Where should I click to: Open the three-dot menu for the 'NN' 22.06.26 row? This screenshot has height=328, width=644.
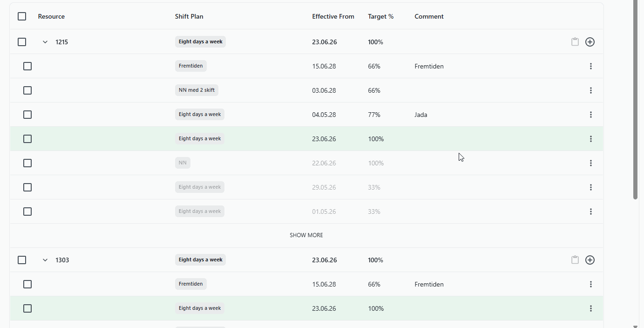pyautogui.click(x=591, y=163)
